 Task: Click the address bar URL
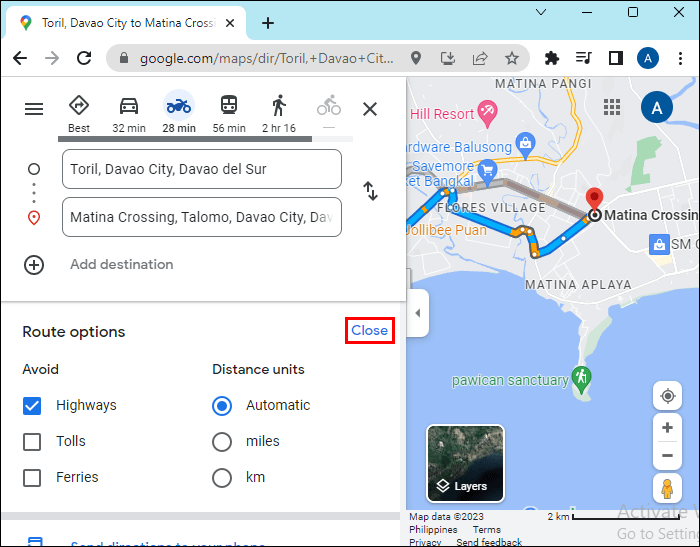coord(267,58)
